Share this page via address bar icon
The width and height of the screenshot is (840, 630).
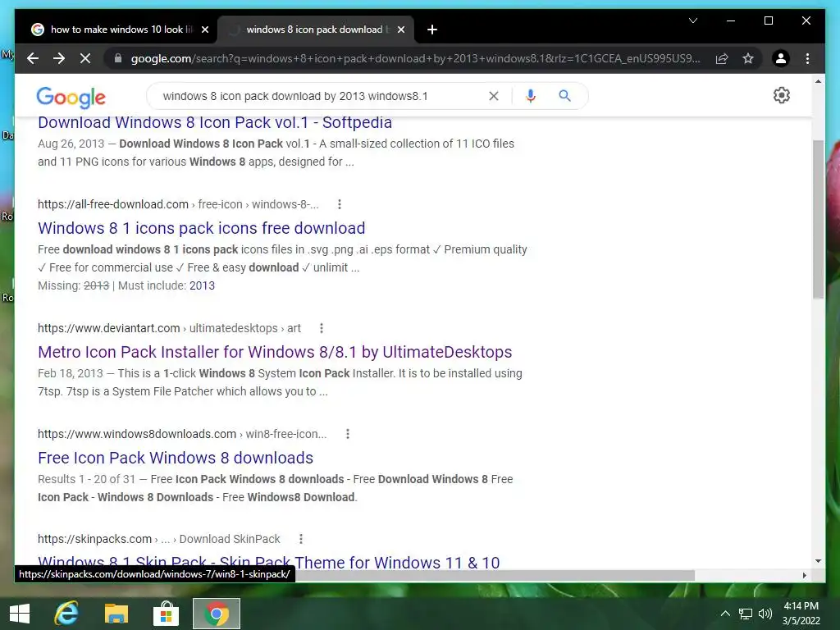point(722,58)
